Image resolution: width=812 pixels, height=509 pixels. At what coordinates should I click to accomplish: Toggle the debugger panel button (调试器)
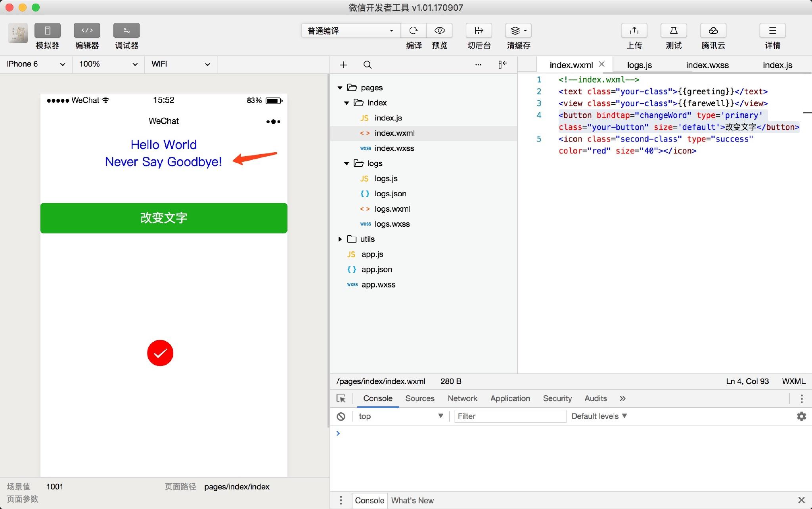click(x=126, y=31)
